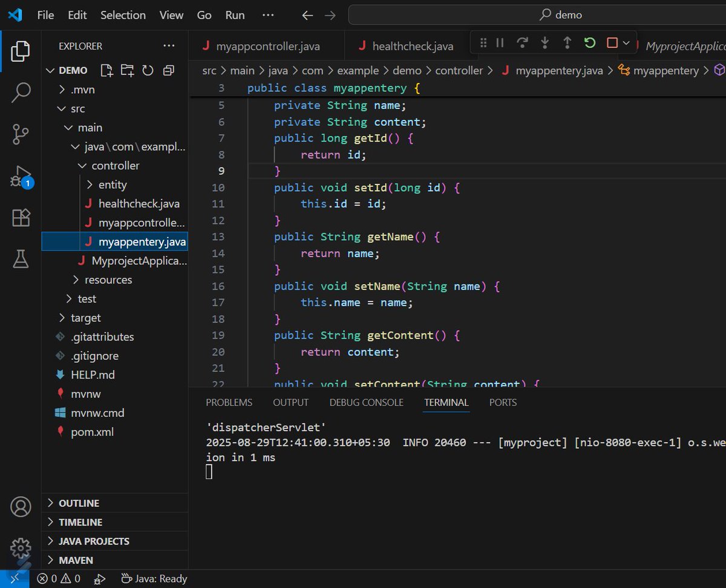
Task: Open the Run and Debug view
Action: [x=21, y=176]
